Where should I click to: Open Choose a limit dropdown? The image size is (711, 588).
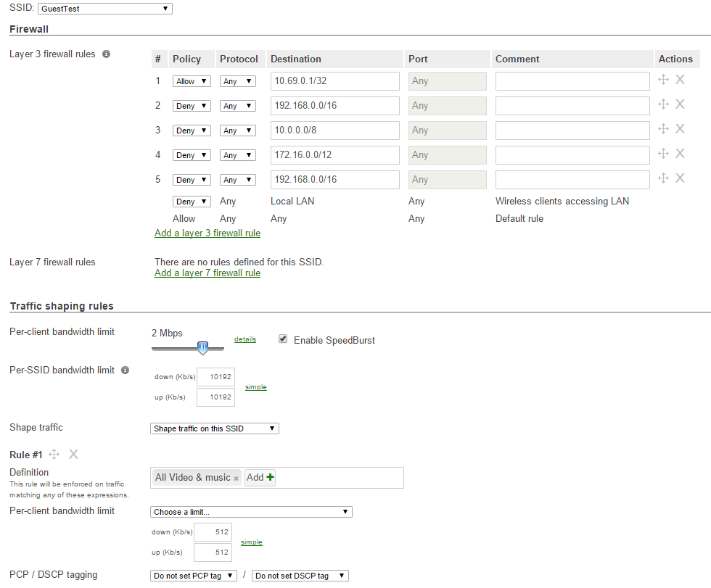pos(250,512)
